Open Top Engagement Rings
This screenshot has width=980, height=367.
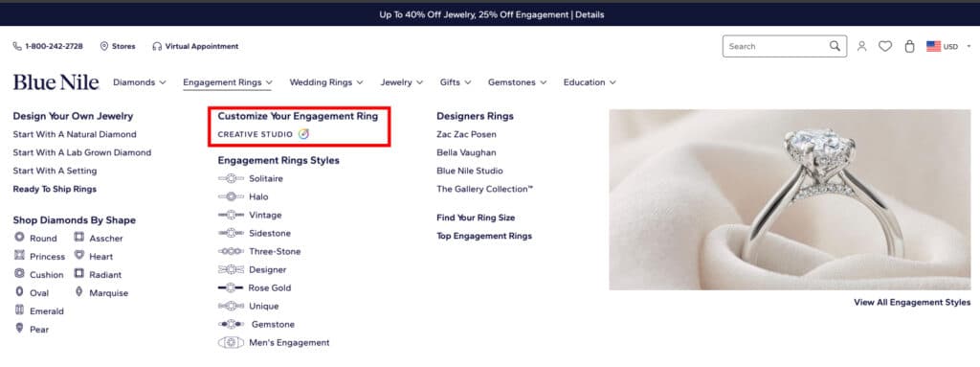484,236
